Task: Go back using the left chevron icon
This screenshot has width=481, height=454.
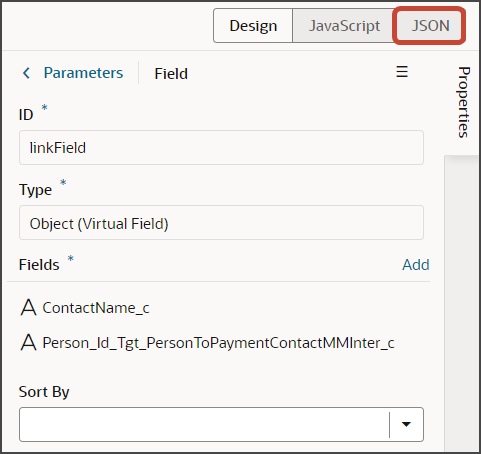Action: tap(27, 73)
